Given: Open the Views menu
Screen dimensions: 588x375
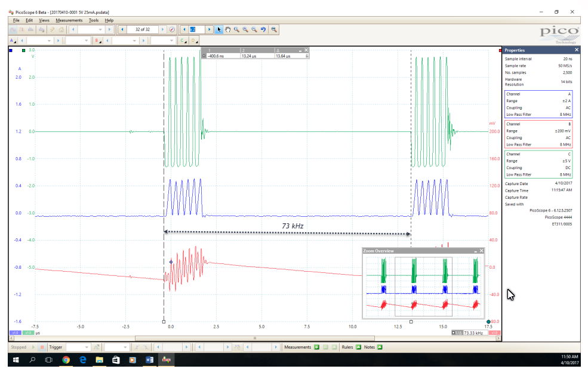Looking at the screenshot, I should 44,20.
